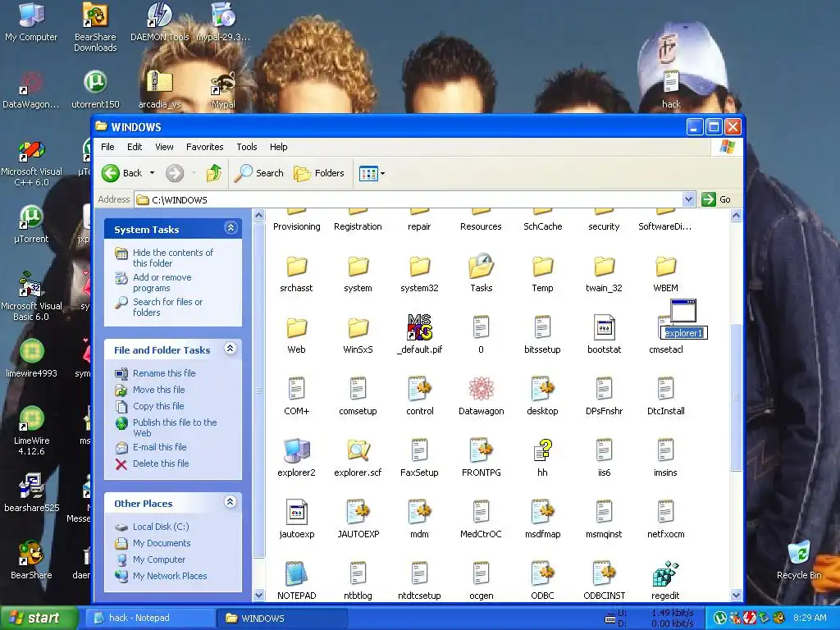Screen dimensions: 840x630
Task: Click E-mail this file link
Action: 160,447
